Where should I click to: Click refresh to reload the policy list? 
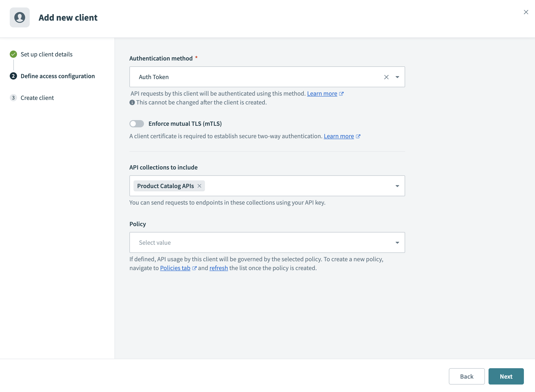[x=219, y=268]
